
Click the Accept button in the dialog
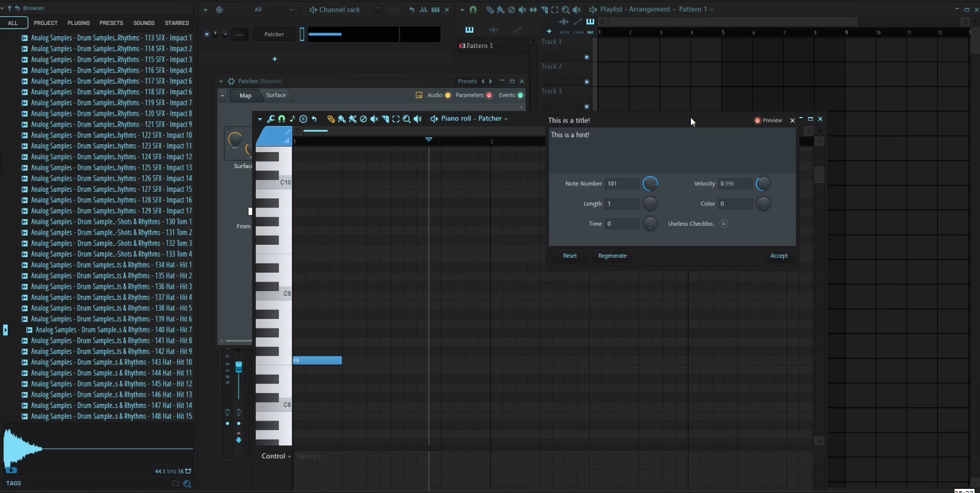778,256
